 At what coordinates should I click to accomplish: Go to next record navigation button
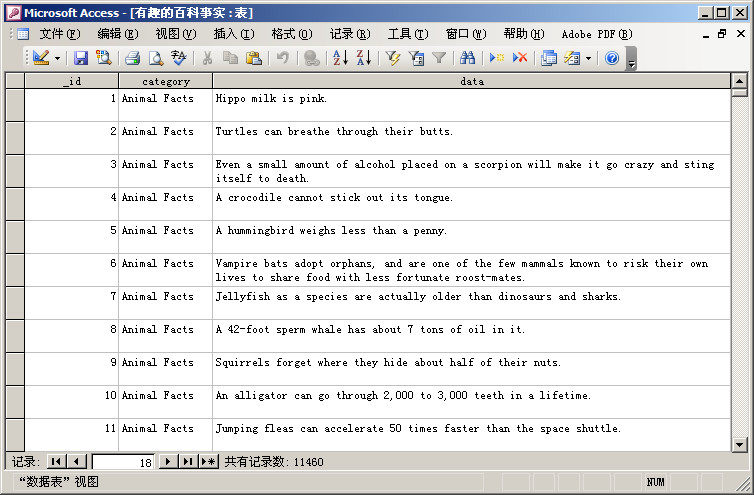pos(167,462)
